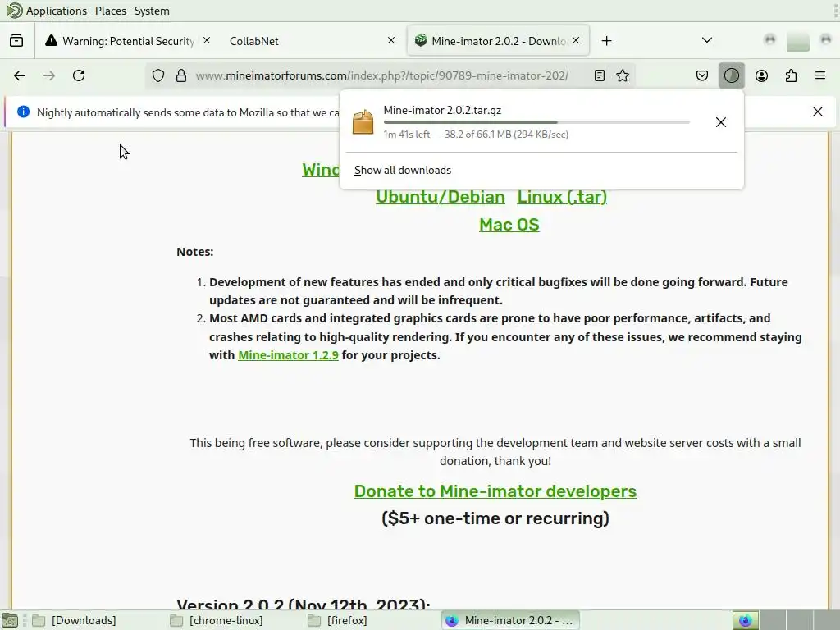Open the System menu
Screen dimensions: 840x630
click(152, 11)
